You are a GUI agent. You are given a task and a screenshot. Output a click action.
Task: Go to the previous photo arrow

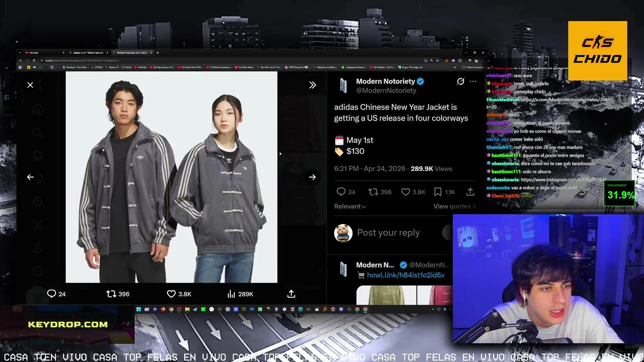tap(30, 177)
